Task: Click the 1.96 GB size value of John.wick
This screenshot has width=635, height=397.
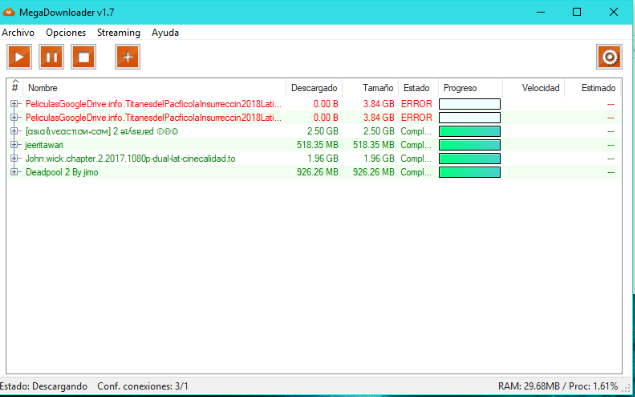Action: click(x=379, y=159)
